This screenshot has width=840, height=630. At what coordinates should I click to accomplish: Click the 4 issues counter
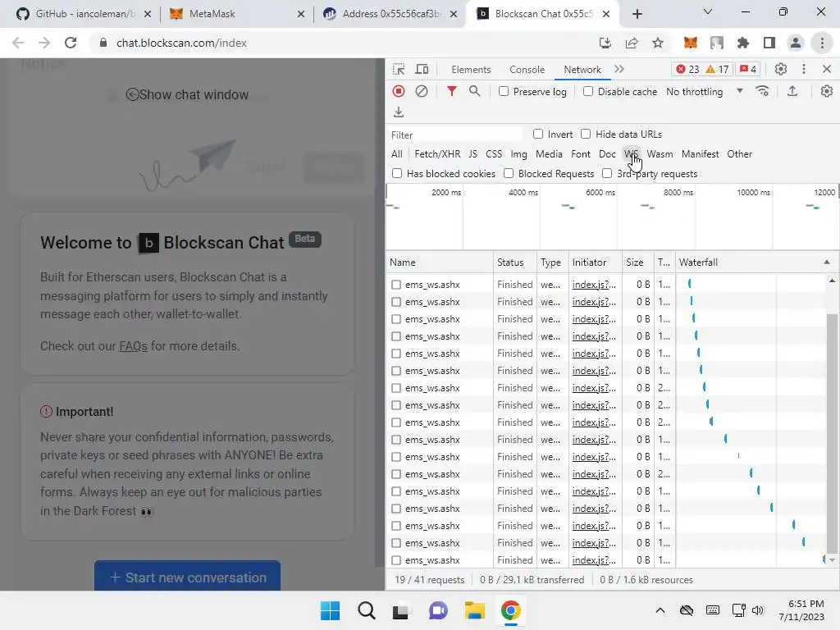748,69
